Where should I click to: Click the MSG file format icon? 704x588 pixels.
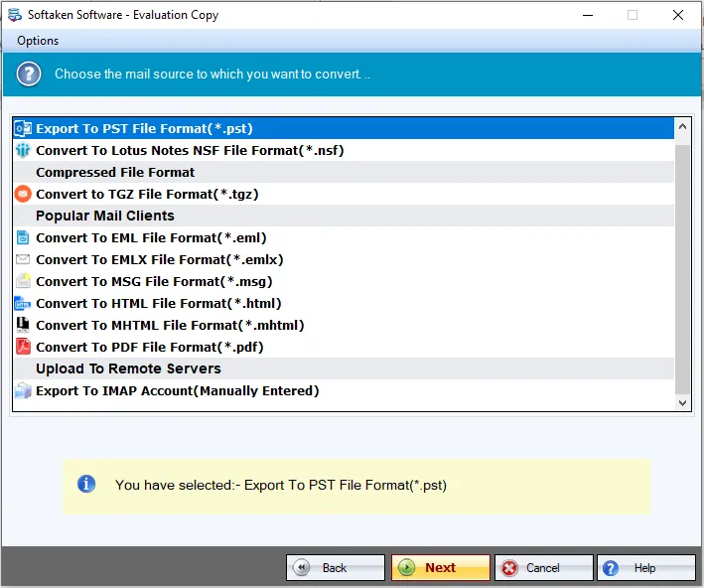click(23, 281)
